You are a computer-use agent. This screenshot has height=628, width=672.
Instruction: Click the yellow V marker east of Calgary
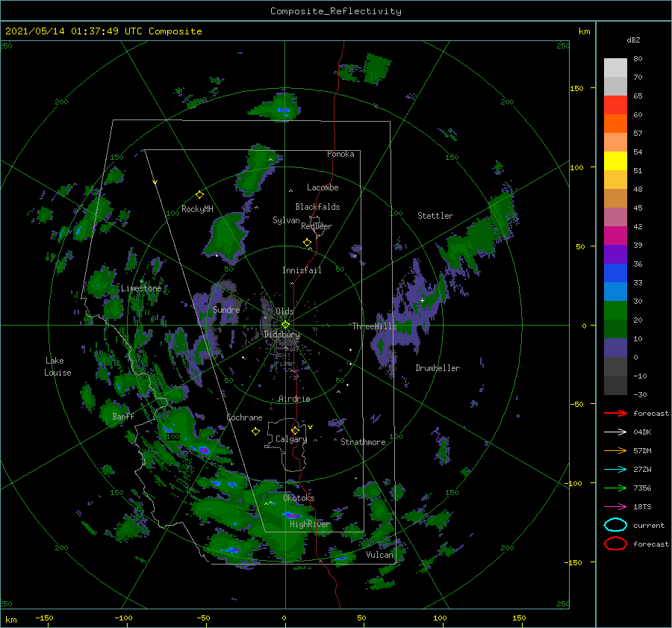pyautogui.click(x=311, y=427)
